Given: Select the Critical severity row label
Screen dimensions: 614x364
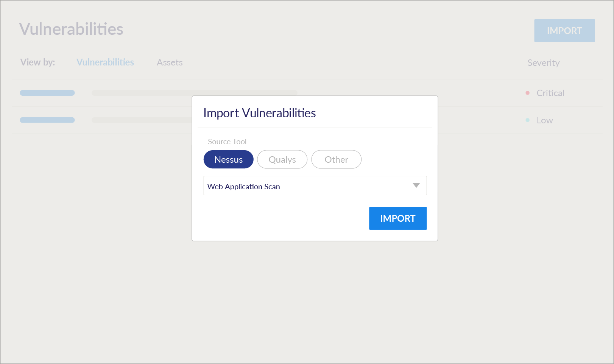Looking at the screenshot, I should tap(550, 93).
